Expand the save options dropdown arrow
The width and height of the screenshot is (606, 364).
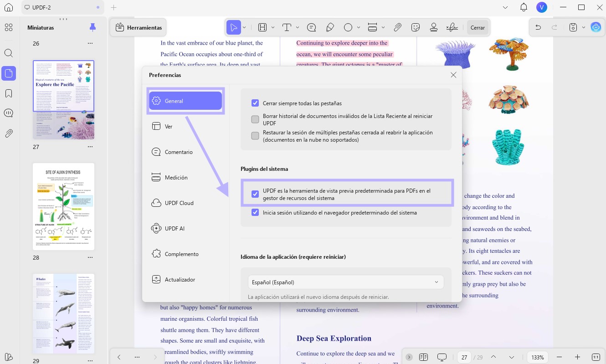pyautogui.click(x=584, y=27)
